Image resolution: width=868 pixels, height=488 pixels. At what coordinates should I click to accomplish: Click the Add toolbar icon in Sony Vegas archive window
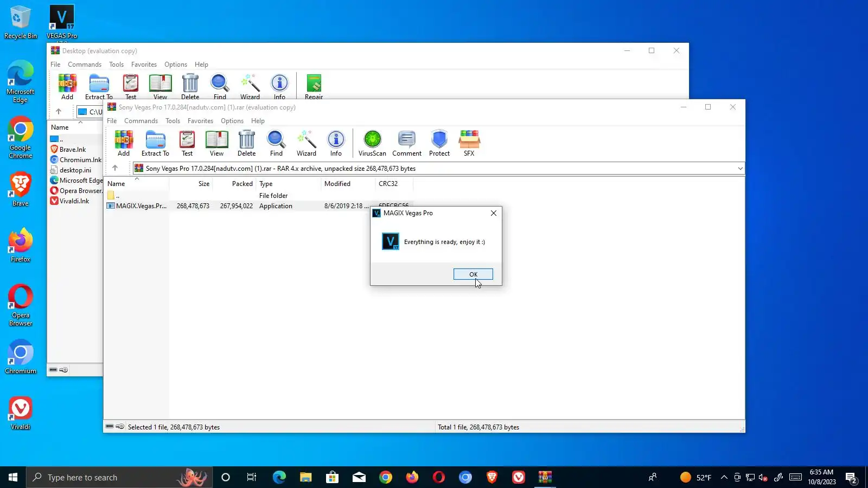point(124,144)
